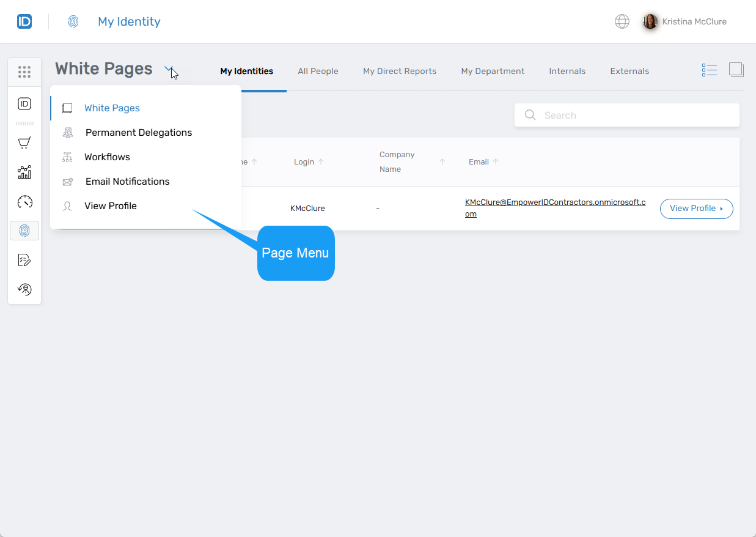Select the fingerprint My Identity sidebar icon
This screenshot has width=756, height=537.
(24, 231)
